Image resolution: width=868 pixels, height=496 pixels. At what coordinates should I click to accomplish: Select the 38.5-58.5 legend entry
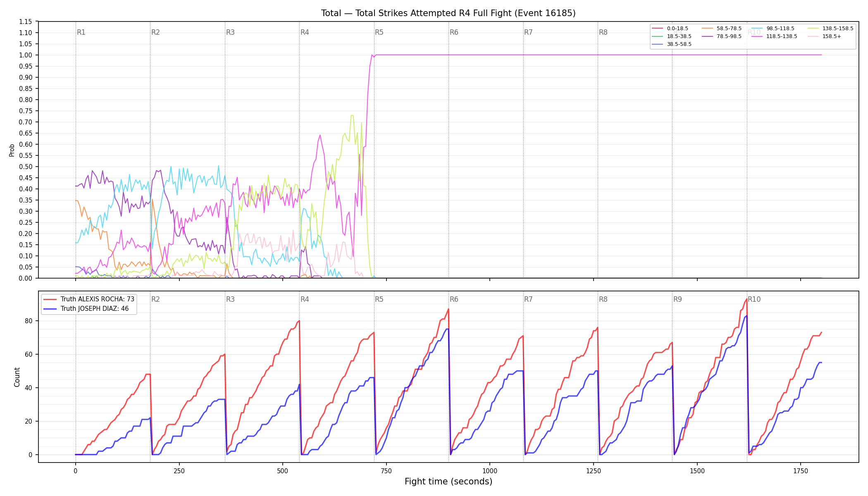click(x=672, y=44)
